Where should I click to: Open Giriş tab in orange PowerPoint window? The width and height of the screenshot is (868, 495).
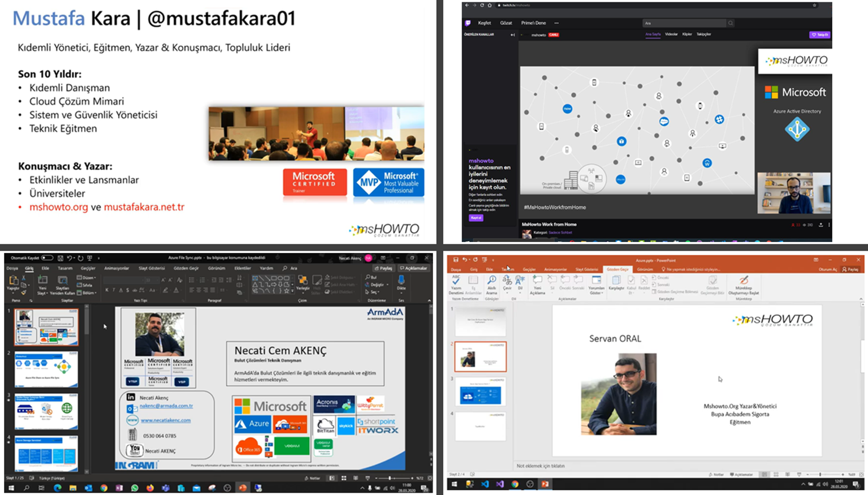[474, 269]
